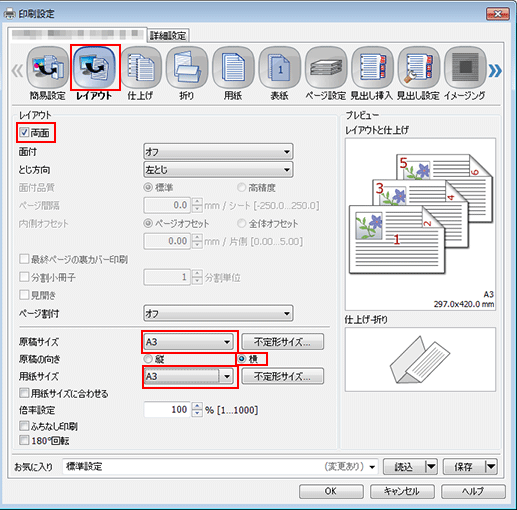Viewport: 517px width, 510px height.
Task: Select 高精度 面付品質 radio button
Action: click(x=242, y=188)
